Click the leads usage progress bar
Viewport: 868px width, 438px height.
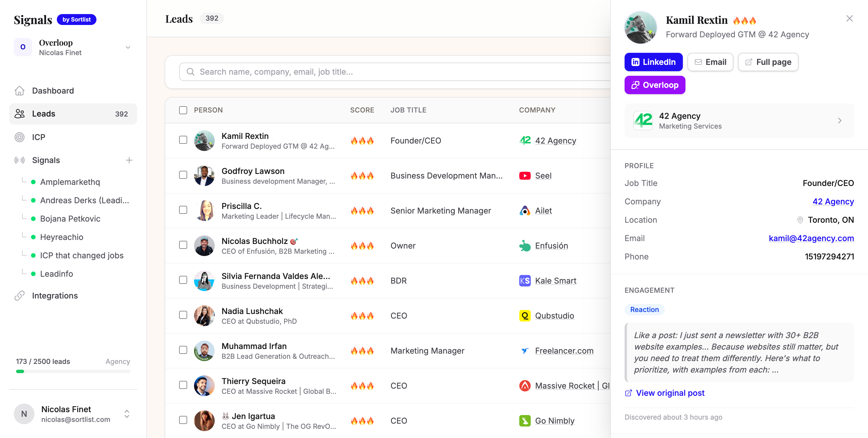click(x=73, y=372)
